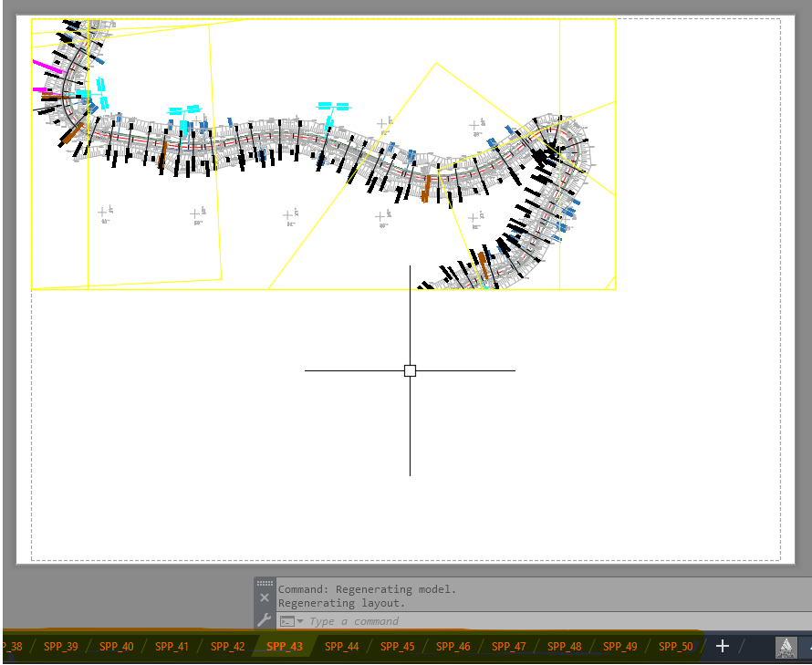
Task: Go to SPP_44 layout tab
Action: (341, 647)
